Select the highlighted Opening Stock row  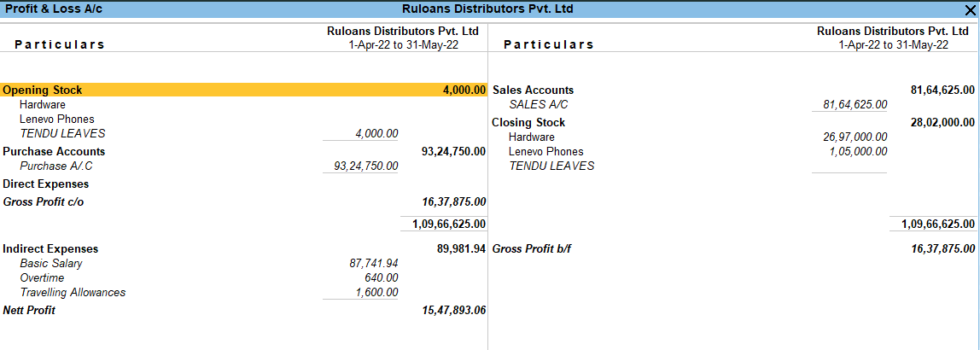click(x=244, y=90)
